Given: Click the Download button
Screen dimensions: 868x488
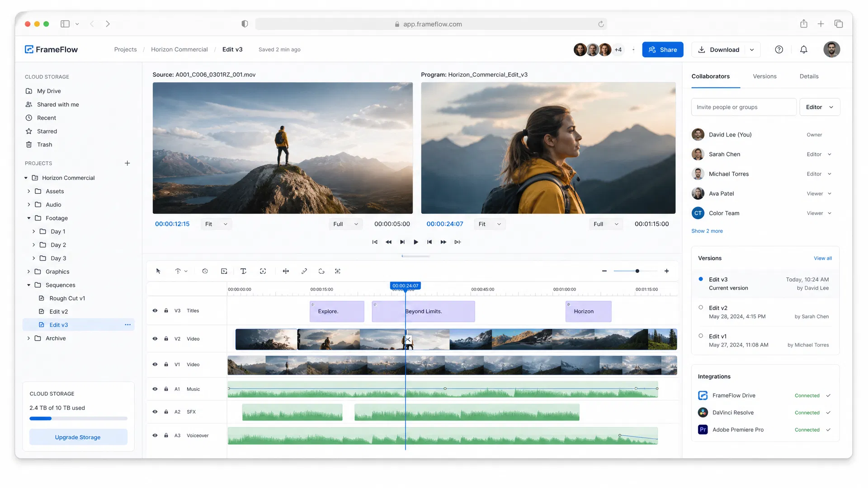Looking at the screenshot, I should pos(718,50).
